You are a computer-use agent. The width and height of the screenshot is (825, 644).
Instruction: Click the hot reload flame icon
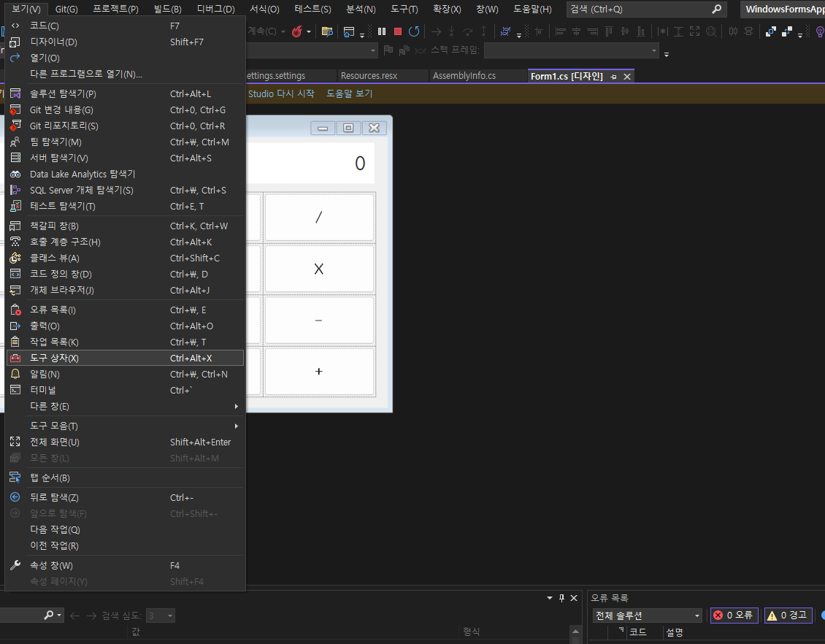pyautogui.click(x=297, y=31)
